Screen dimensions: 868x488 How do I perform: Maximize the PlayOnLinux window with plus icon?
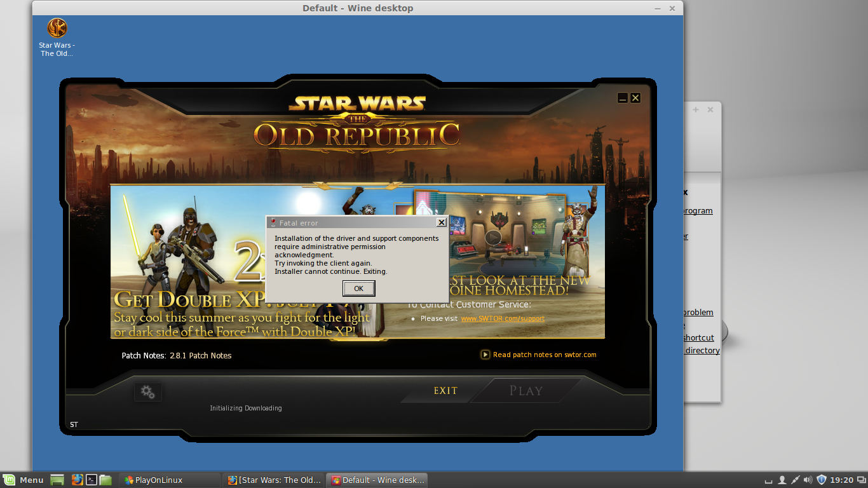pyautogui.click(x=696, y=109)
